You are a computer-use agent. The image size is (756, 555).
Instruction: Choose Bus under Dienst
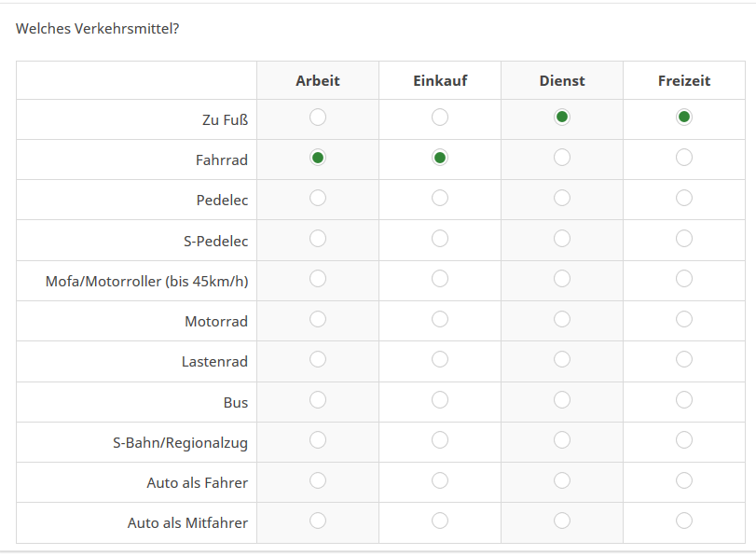(562, 399)
